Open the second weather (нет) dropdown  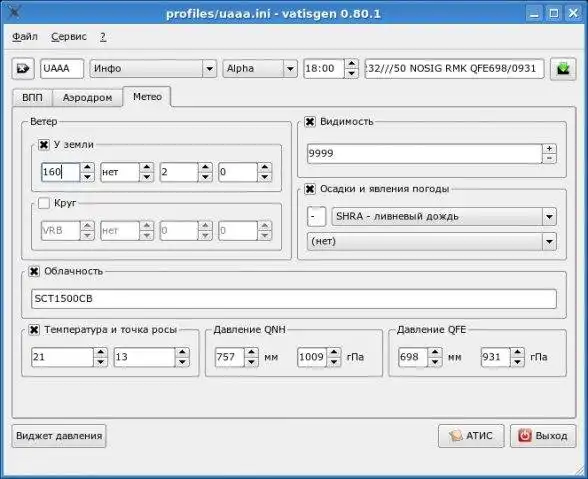432,241
